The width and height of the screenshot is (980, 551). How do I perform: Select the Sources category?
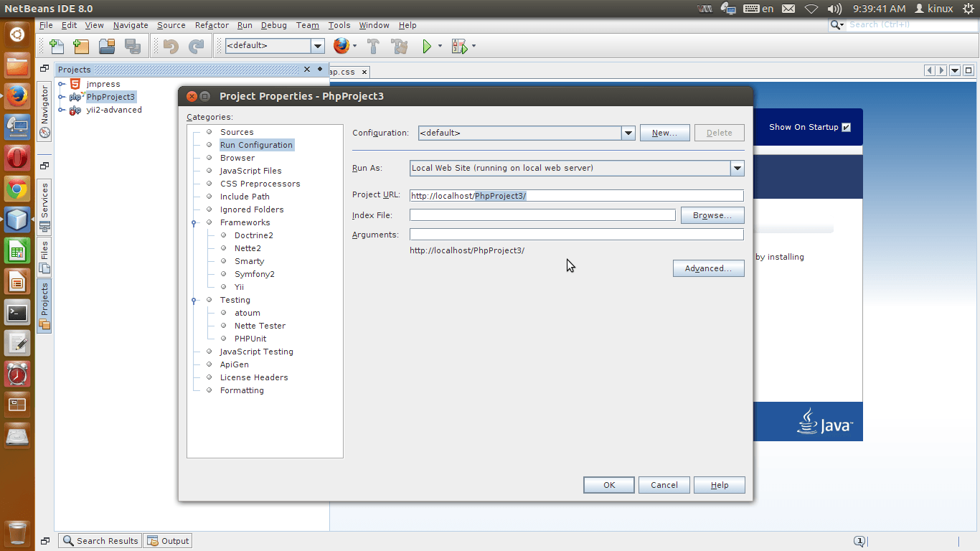(x=237, y=132)
